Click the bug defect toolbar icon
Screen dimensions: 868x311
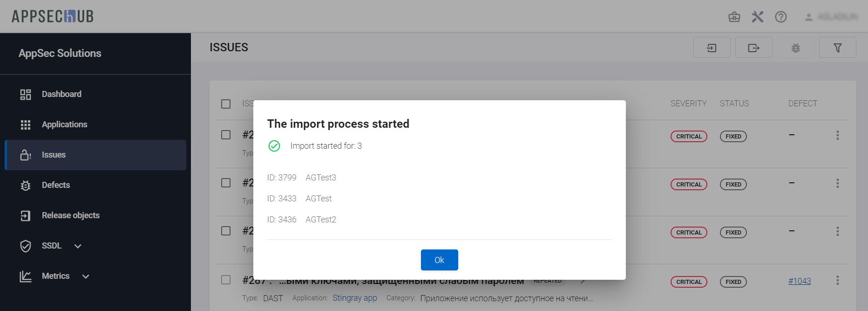(795, 48)
